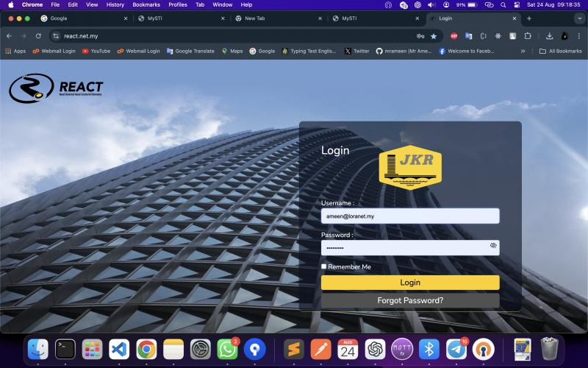Open Terminal from the Dock
The image size is (588, 368).
(x=65, y=349)
